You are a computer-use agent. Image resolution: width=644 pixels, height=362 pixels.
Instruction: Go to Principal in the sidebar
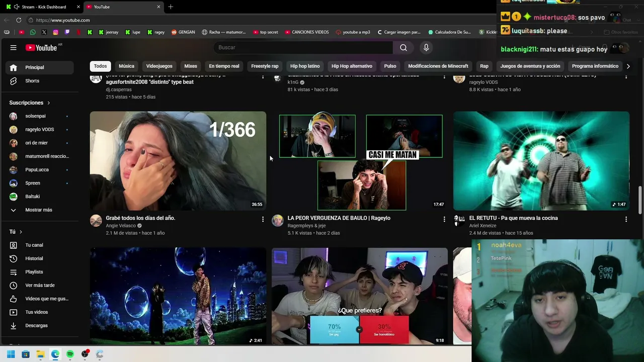point(40,67)
